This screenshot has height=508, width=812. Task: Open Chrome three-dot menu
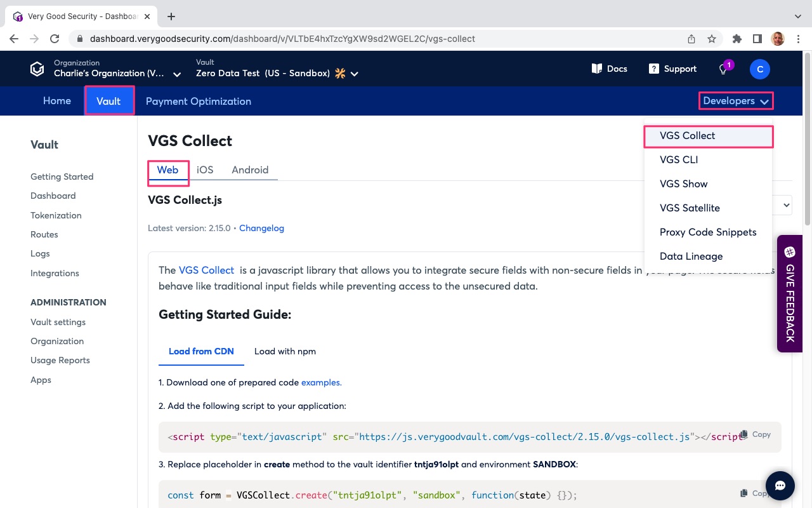(798, 39)
